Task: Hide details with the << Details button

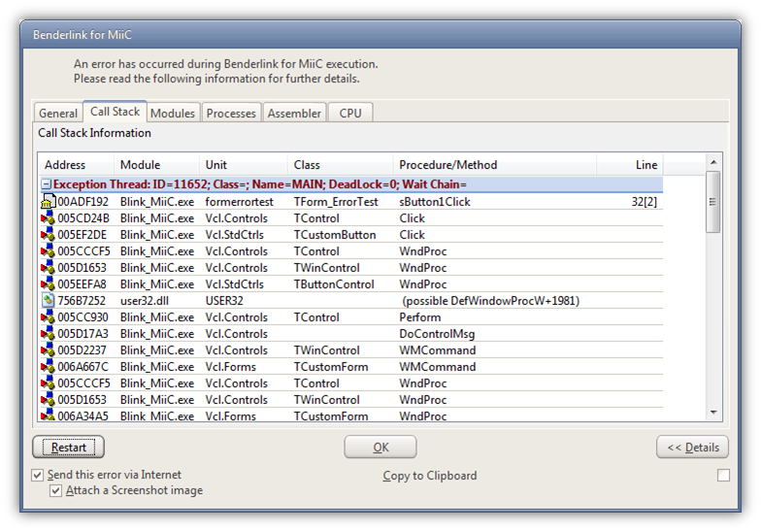Action: tap(692, 448)
